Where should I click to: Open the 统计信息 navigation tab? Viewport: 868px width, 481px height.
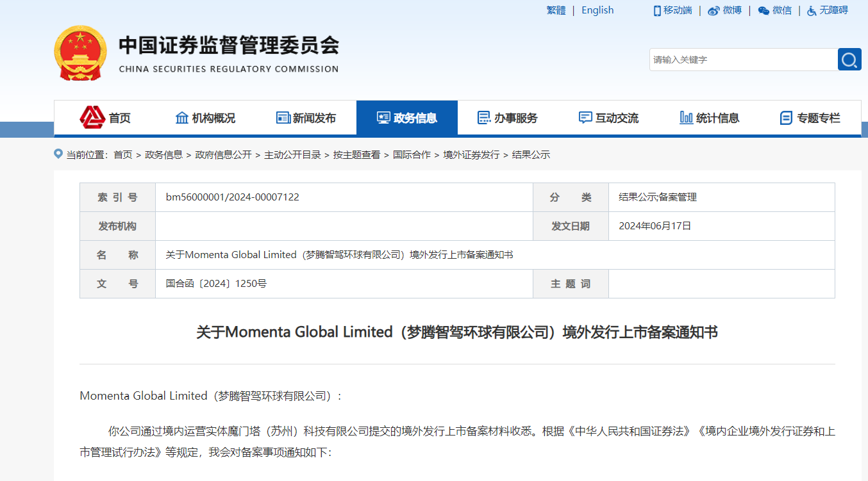[x=709, y=118]
